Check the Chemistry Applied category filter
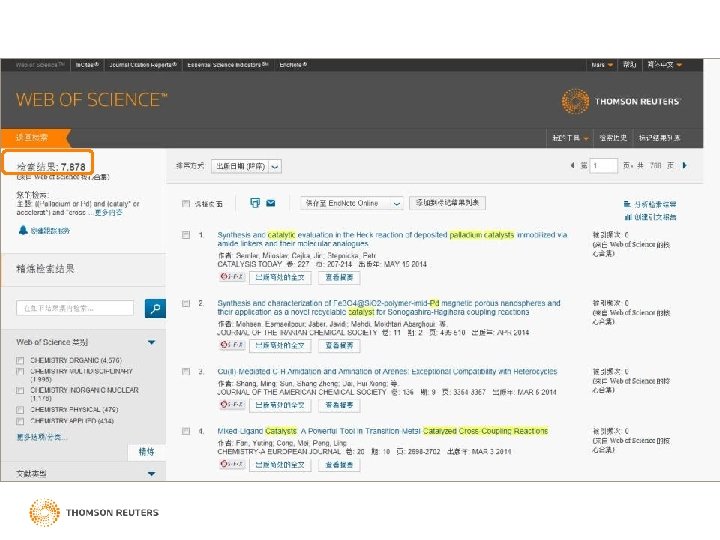Image resolution: width=720 pixels, height=540 pixels. [20, 422]
